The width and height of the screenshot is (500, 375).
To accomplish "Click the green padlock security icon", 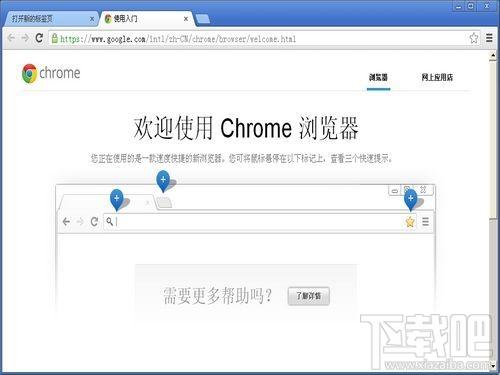I will point(55,38).
